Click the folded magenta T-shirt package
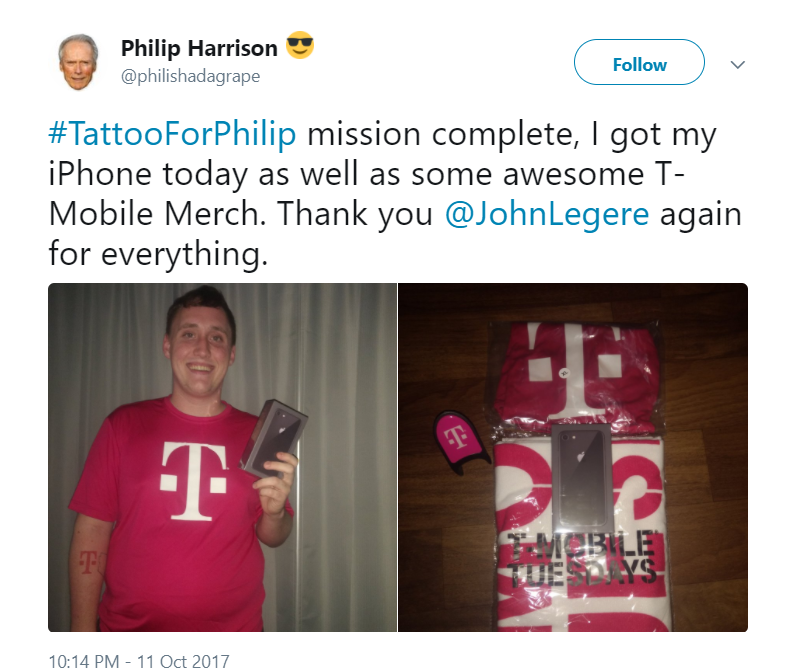Screen dimensions: 793x668 coord(575,374)
